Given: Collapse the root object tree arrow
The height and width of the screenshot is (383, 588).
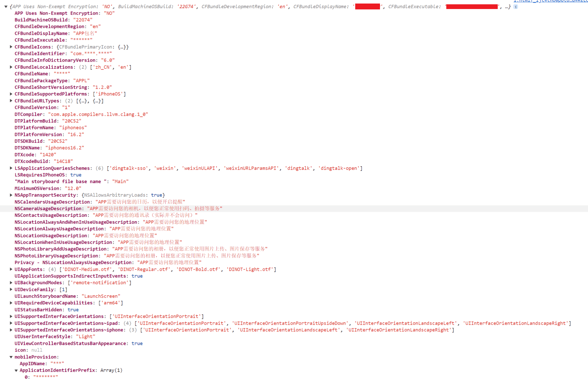Looking at the screenshot, I should tap(6, 7).
